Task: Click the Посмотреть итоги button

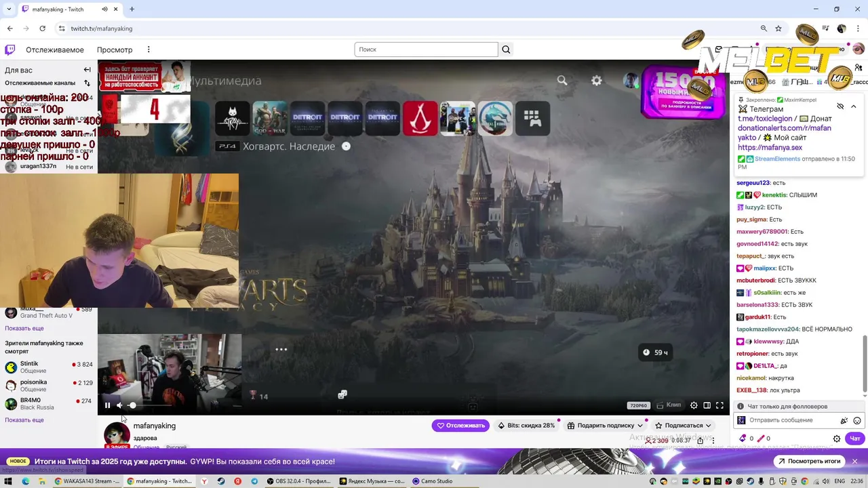Action: tap(810, 462)
